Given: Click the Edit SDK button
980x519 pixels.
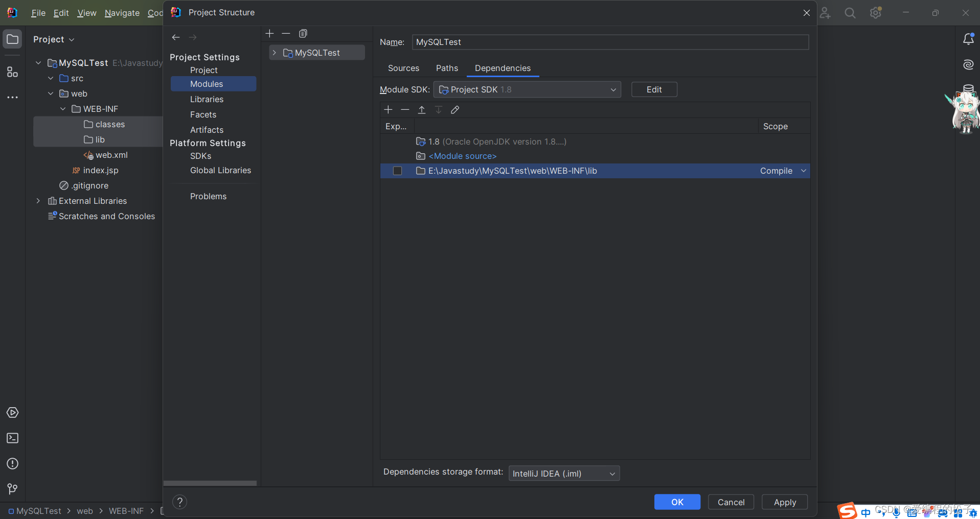Looking at the screenshot, I should (x=654, y=90).
